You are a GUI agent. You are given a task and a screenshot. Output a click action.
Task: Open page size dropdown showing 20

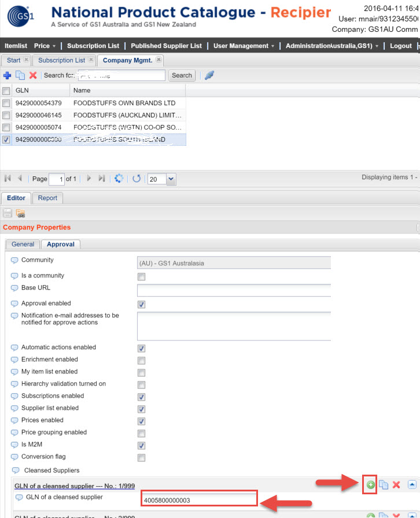[171, 179]
